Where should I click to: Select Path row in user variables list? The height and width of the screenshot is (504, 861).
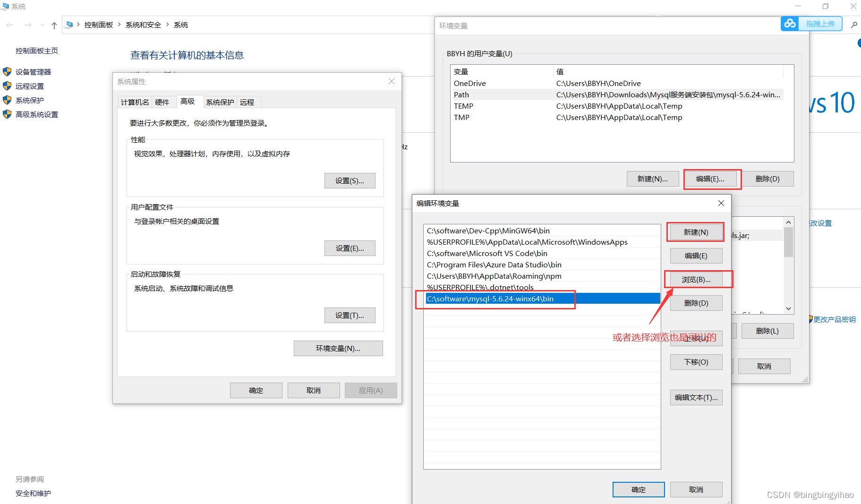click(617, 94)
